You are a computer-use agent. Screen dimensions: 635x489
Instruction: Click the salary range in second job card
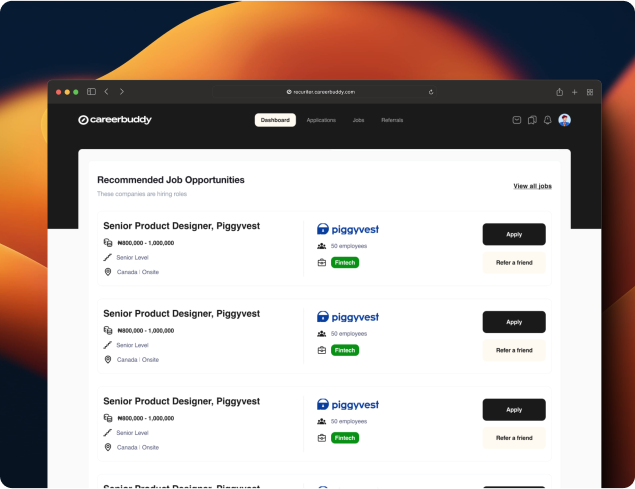pyautogui.click(x=146, y=331)
